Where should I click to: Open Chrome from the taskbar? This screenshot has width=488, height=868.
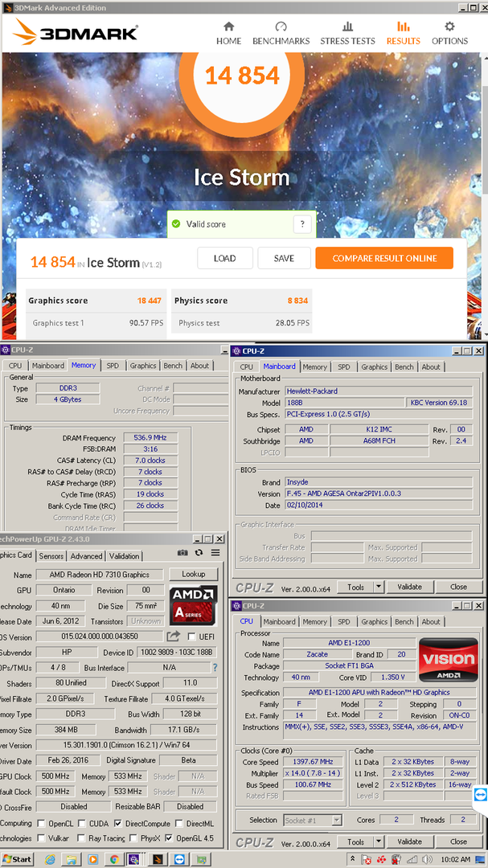(x=113, y=859)
